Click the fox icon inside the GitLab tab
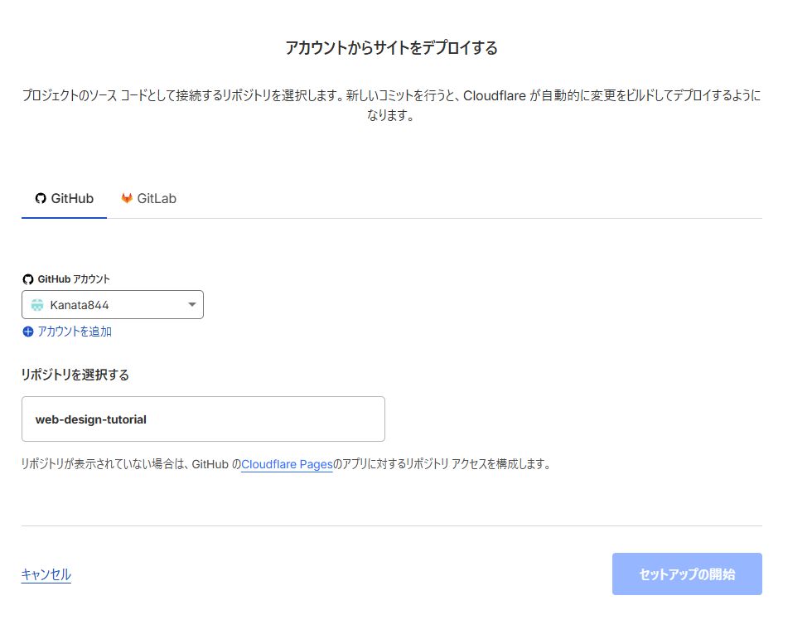 (x=126, y=198)
